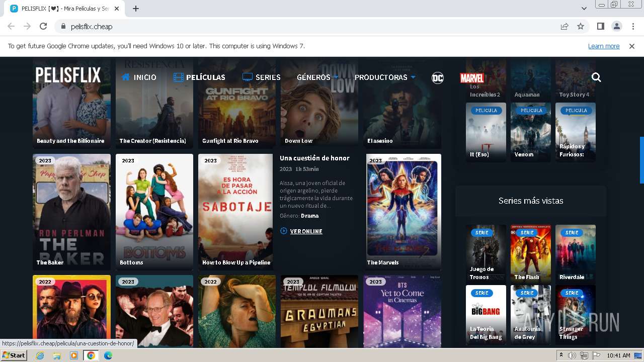This screenshot has height=362, width=644.
Task: Open Rápidos y Furiosos sidebar poster
Action: tap(576, 133)
